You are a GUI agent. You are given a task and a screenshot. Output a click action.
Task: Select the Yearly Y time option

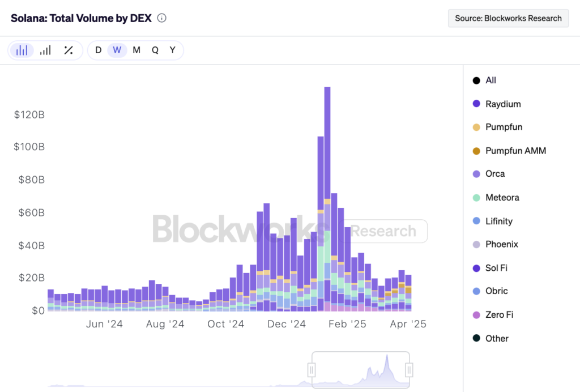point(172,50)
